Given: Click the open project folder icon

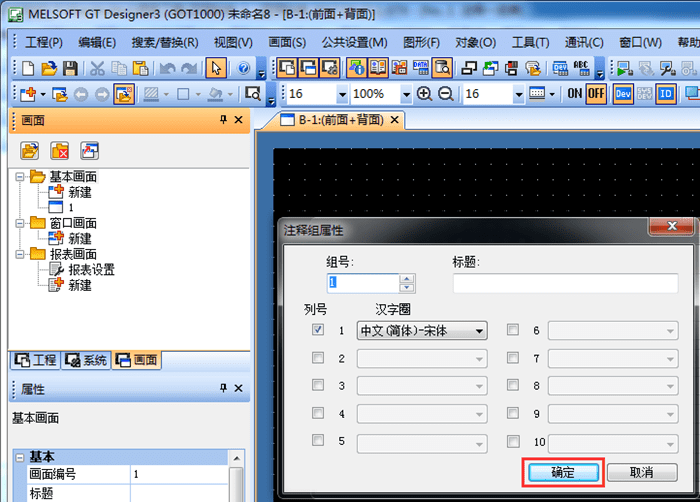Looking at the screenshot, I should click(x=49, y=68).
